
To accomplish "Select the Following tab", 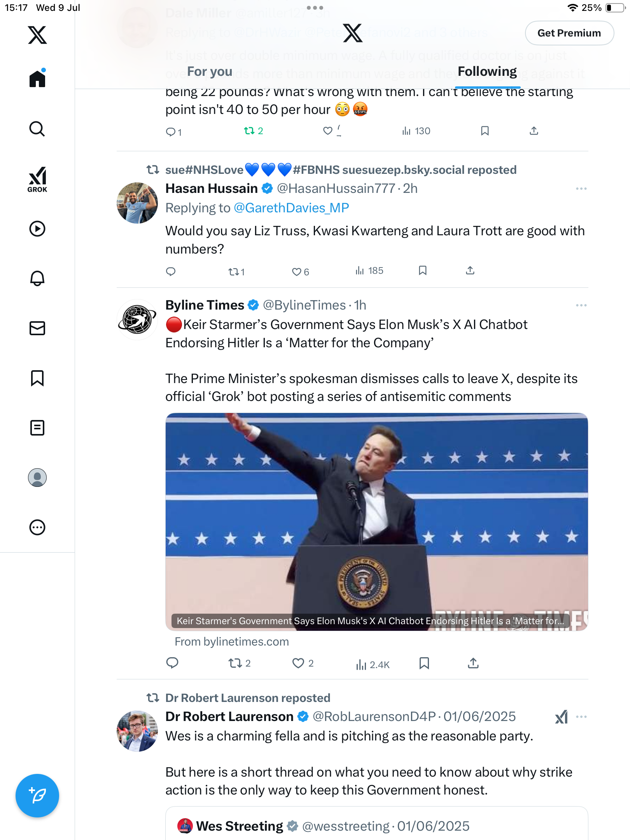I will click(487, 72).
